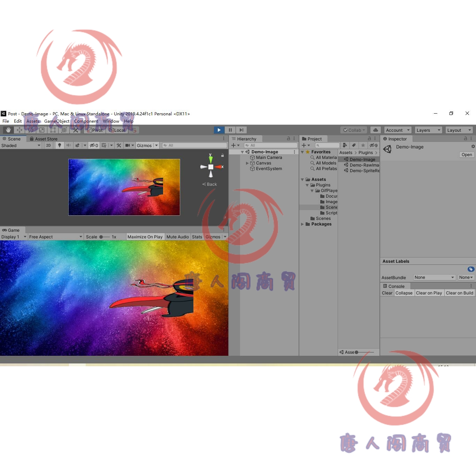Switch to Local coordinate space
Screen dimensions: 476x476
click(117, 130)
